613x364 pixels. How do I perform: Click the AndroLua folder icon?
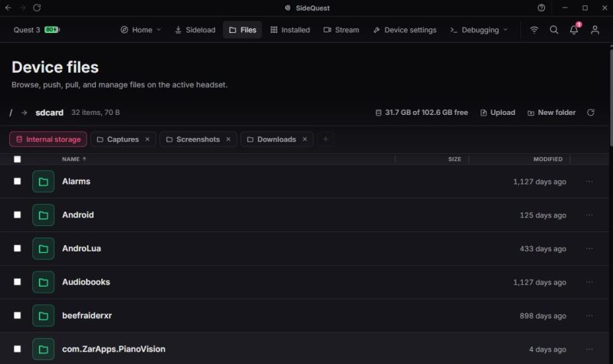[x=44, y=248]
